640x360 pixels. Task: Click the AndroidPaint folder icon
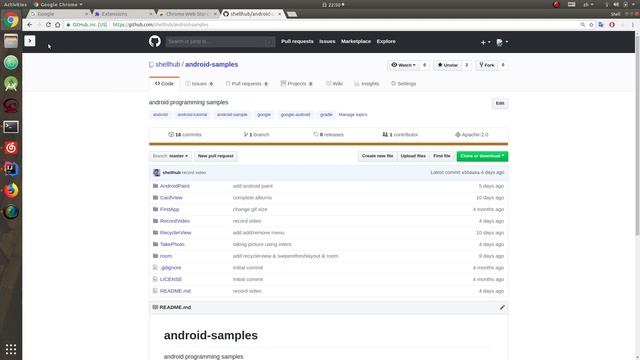point(155,186)
